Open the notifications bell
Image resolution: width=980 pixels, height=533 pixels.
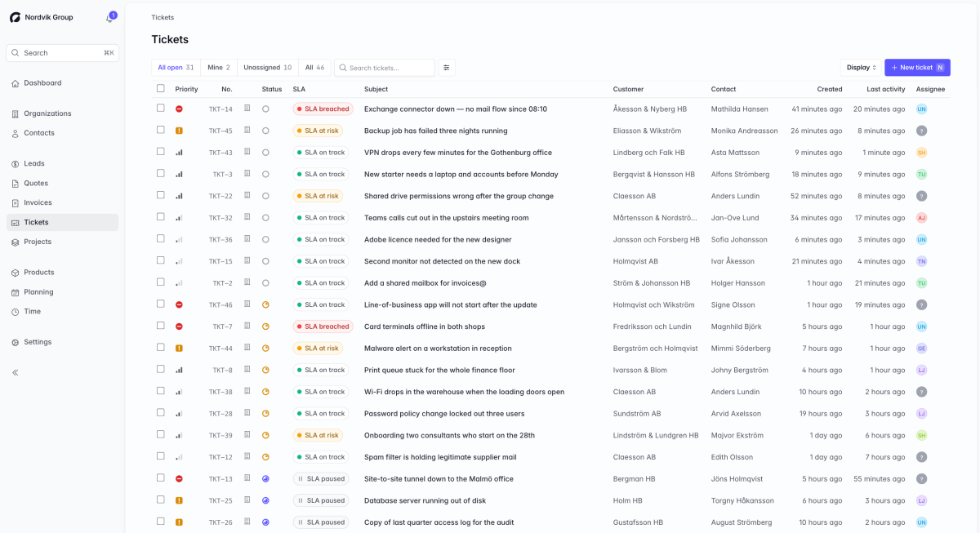pos(109,18)
